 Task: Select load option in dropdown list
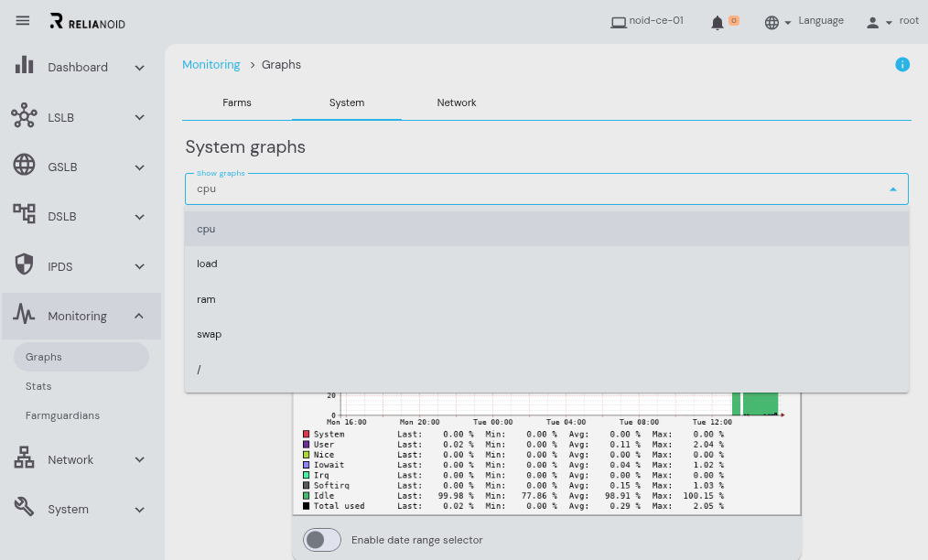[546, 264]
